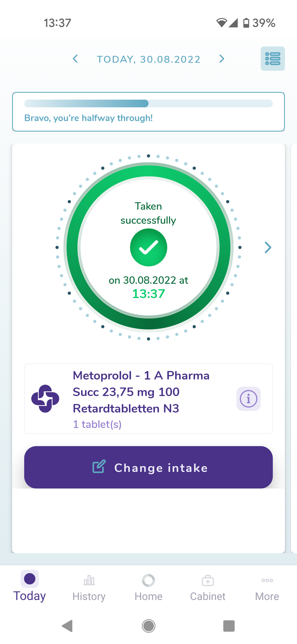Screen dimensions: 297x644
Task: Go to the next day
Action: (x=222, y=59)
